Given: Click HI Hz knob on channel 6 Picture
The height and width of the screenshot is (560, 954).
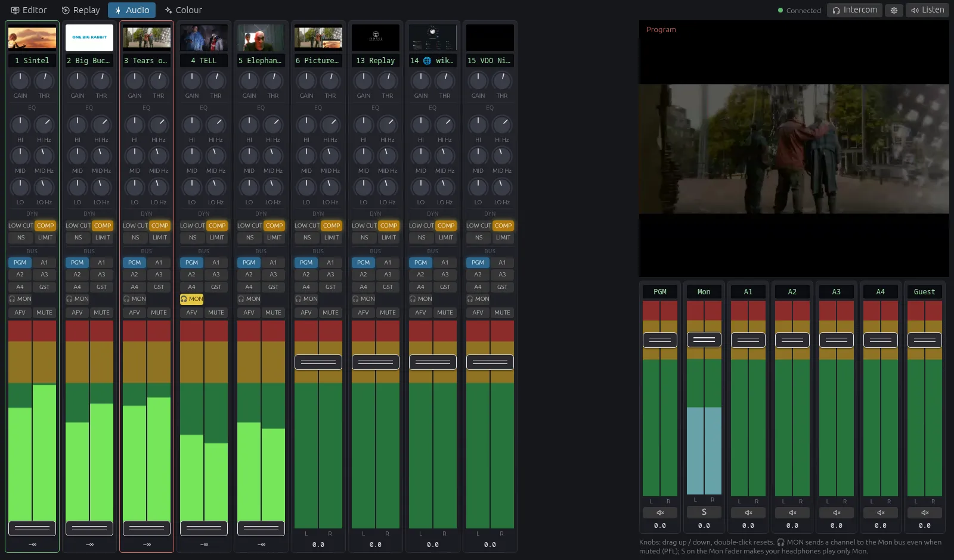Looking at the screenshot, I should (330, 124).
